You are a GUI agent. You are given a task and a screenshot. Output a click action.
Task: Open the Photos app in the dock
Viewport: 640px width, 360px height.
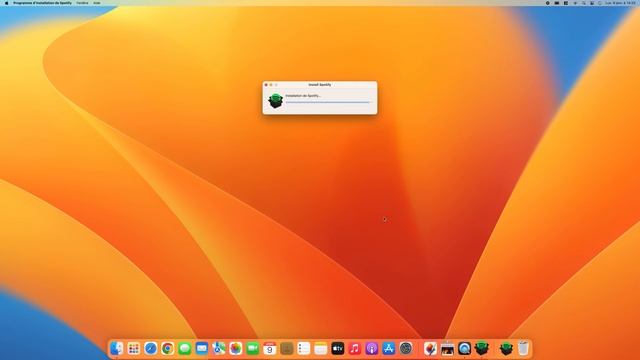236,349
